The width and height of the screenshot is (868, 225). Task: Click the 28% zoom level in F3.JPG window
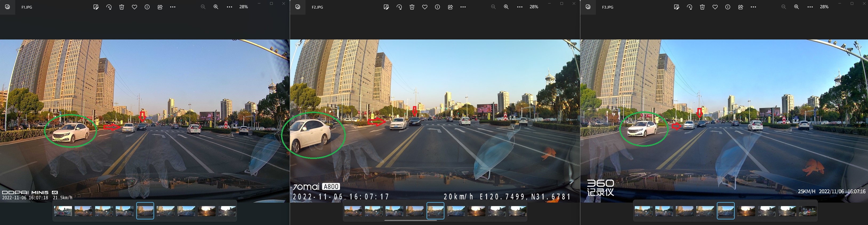click(824, 7)
